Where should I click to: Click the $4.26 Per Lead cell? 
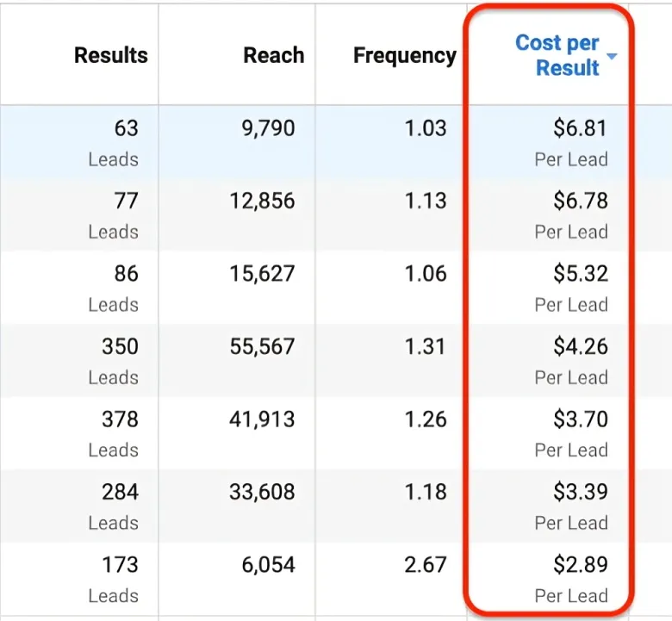pos(571,361)
